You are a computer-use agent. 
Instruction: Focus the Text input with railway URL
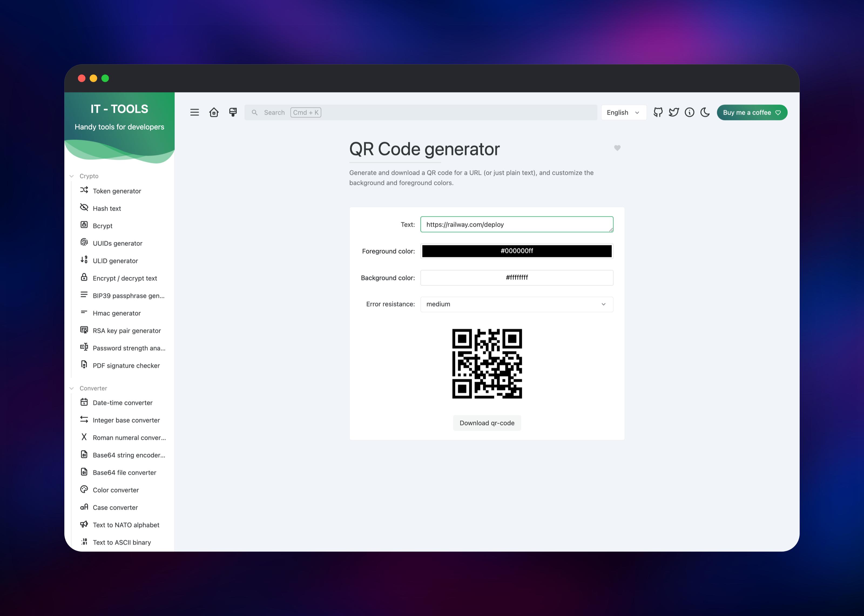point(517,225)
